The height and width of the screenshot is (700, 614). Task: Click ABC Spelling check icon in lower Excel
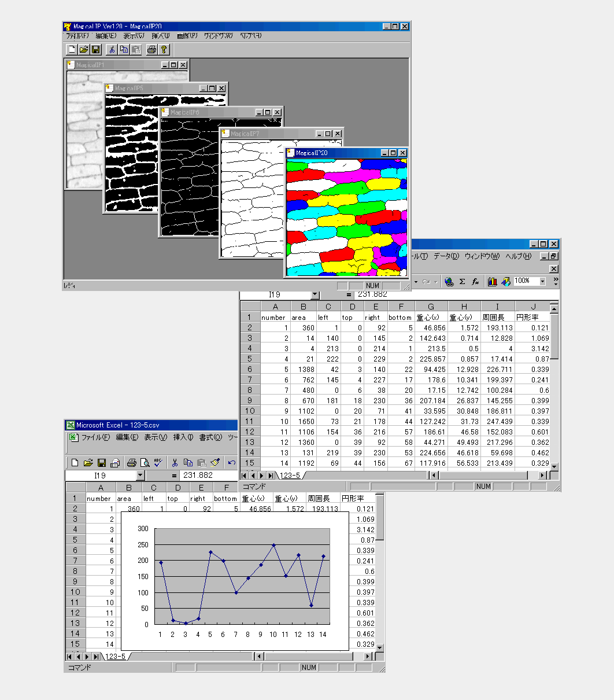[x=158, y=463]
